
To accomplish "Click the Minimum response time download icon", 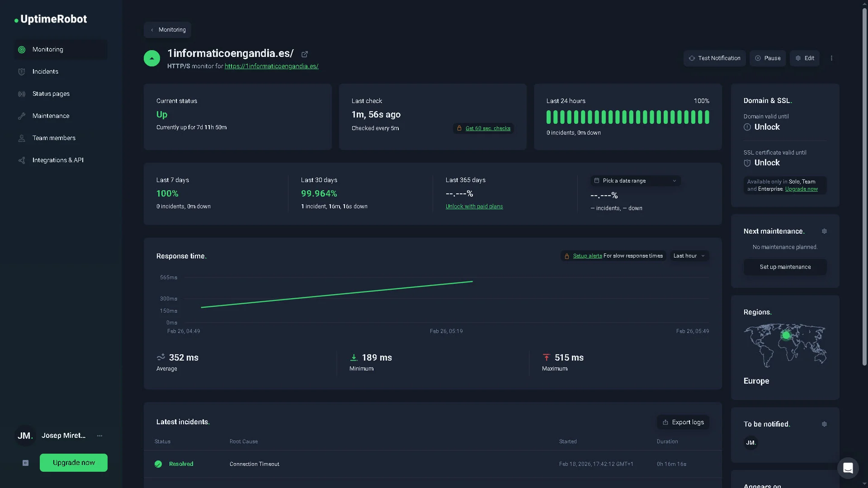I will 354,357.
